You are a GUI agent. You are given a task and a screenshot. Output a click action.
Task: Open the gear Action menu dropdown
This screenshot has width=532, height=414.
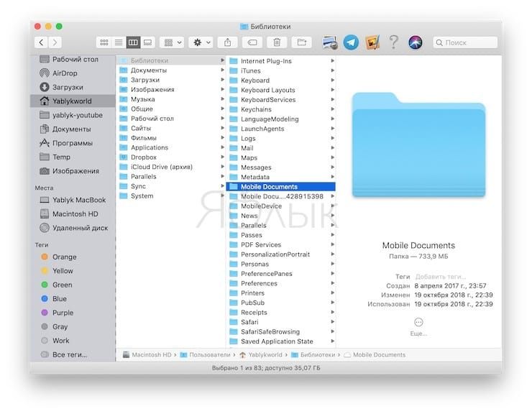pos(201,43)
